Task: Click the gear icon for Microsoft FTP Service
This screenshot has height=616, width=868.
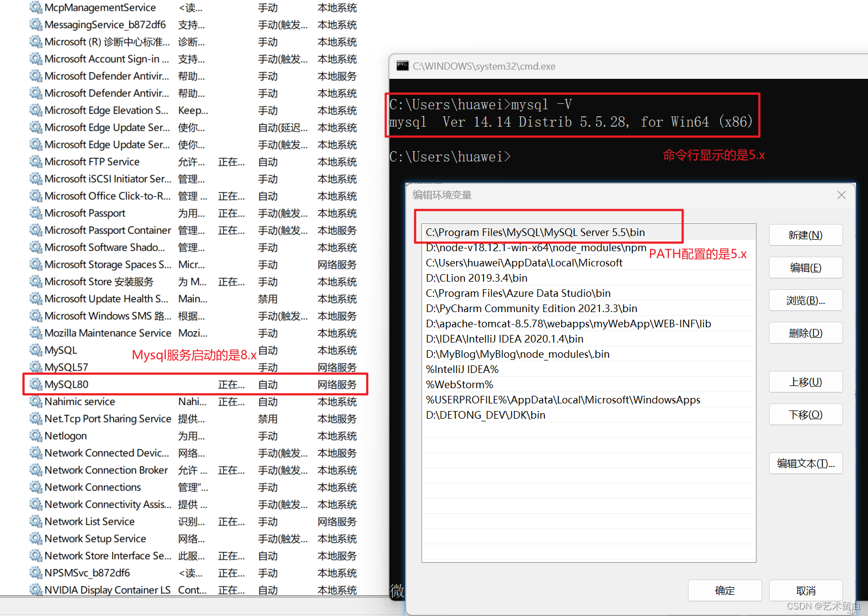Action: (x=36, y=161)
